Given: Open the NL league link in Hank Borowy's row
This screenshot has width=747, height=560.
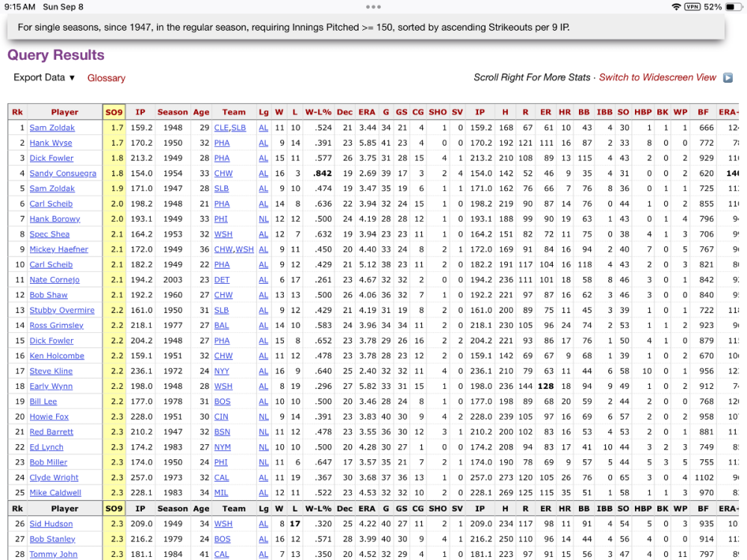Looking at the screenshot, I should (263, 220).
